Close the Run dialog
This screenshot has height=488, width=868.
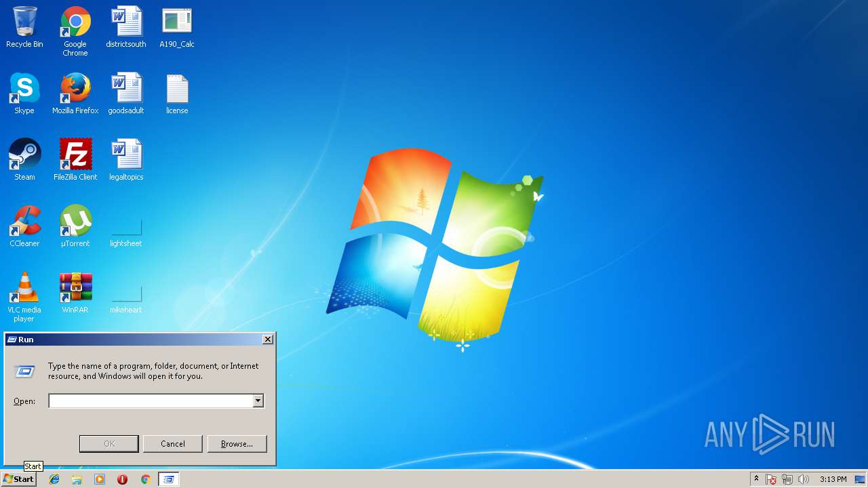tap(268, 340)
